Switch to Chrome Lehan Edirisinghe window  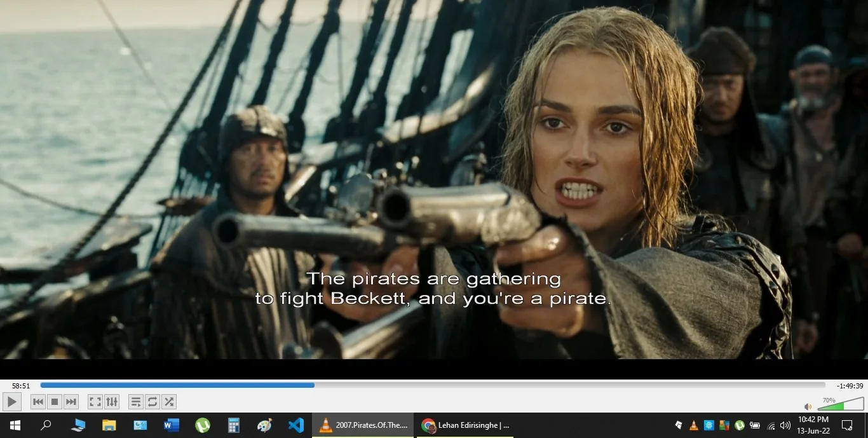coord(465,425)
